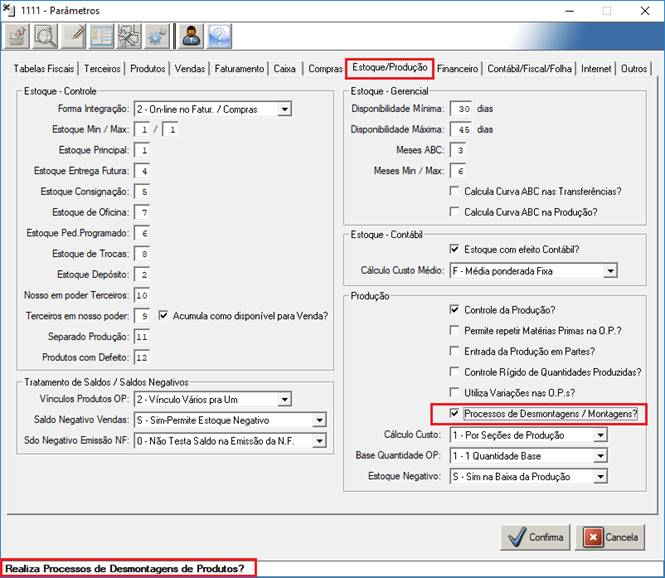Screen dimensions: 665x578
Task: Minimize the Parâmetros window
Action: [x=570, y=11]
